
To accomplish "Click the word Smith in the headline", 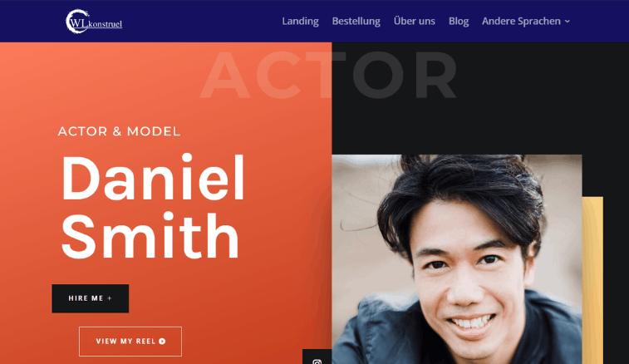I will click(150, 236).
